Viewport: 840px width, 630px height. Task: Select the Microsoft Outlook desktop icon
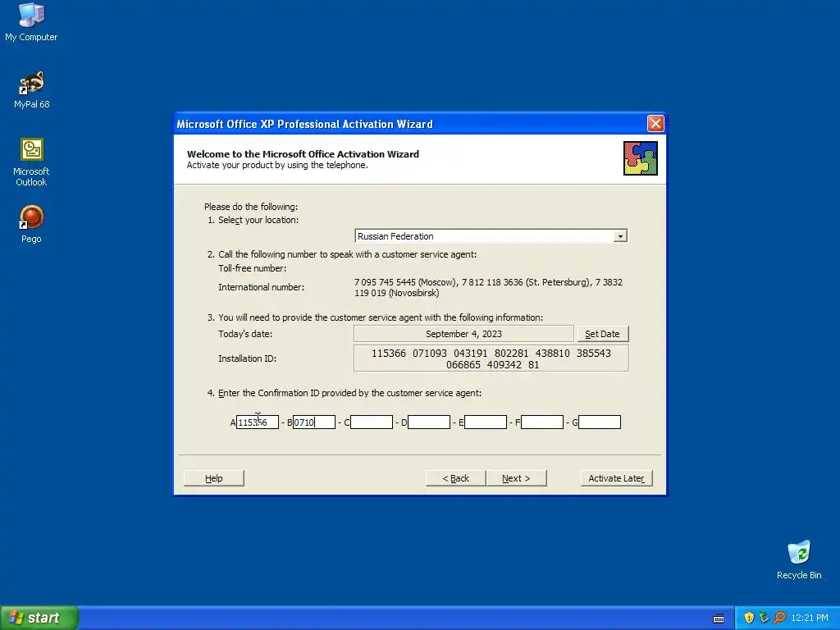(x=31, y=162)
